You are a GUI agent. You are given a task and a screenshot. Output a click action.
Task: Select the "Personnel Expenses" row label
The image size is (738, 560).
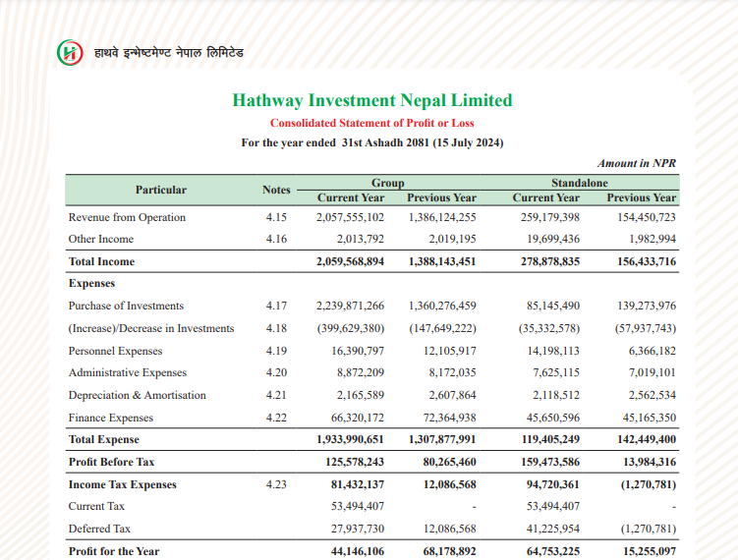coord(115,351)
